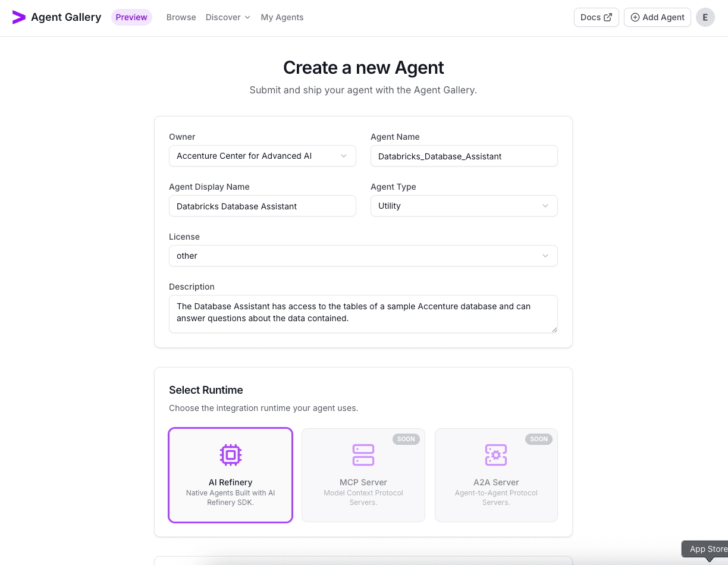Open the Discover menu
The image size is (728, 565).
(228, 17)
